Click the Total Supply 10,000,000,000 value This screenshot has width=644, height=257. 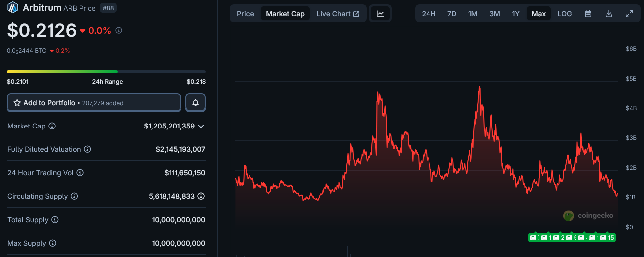pyautogui.click(x=179, y=220)
